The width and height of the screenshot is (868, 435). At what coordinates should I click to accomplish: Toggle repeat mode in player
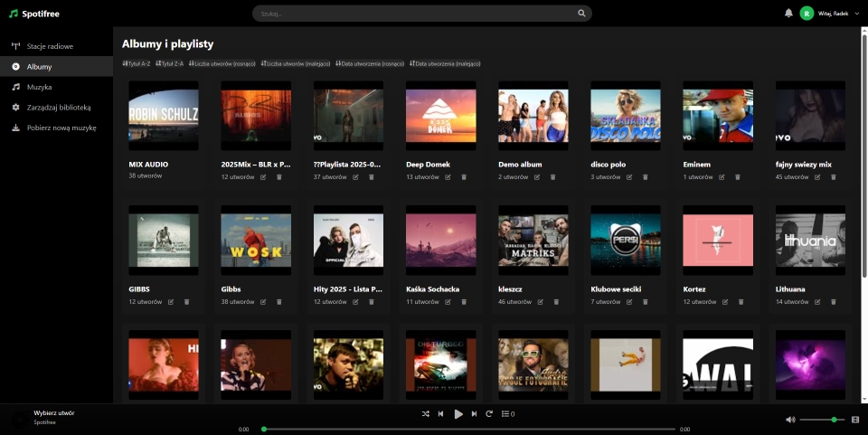point(489,414)
